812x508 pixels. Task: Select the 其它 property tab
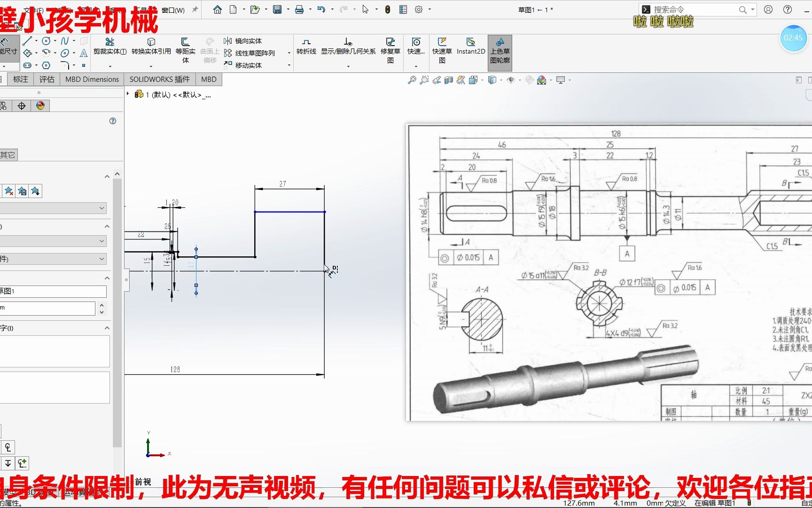tap(8, 155)
